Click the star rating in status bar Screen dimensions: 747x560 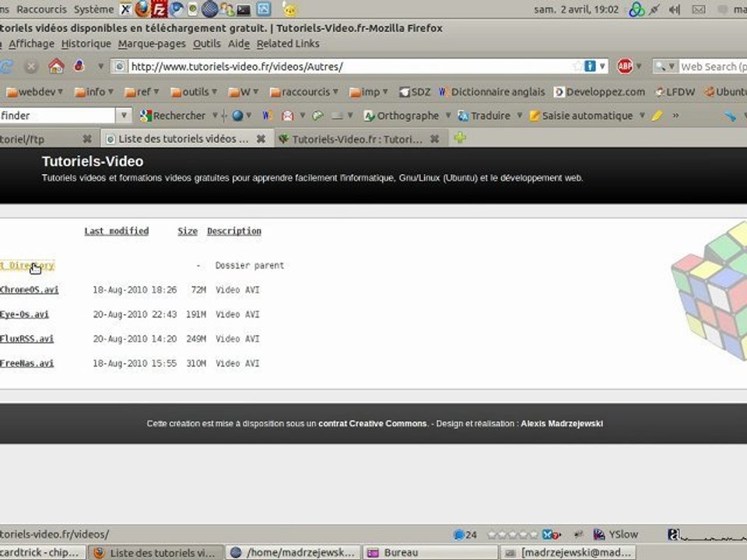tap(512, 535)
